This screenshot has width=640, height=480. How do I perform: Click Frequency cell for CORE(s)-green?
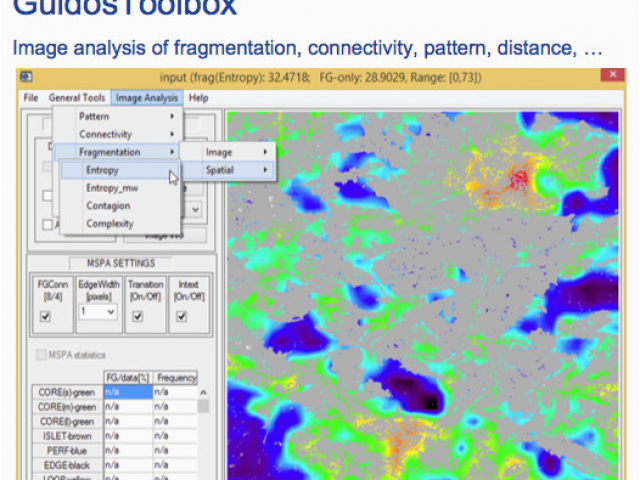(176, 392)
